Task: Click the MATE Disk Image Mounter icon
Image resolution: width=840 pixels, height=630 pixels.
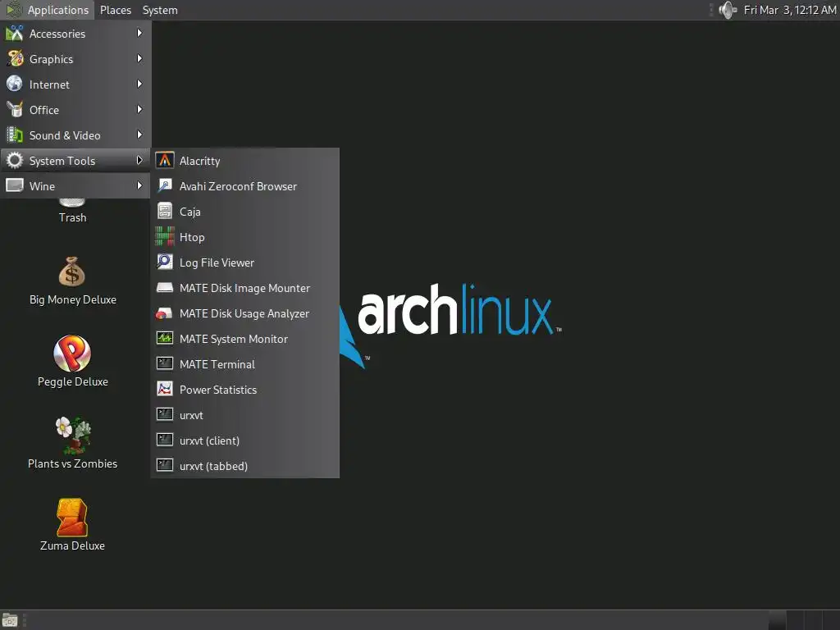Action: (x=164, y=288)
